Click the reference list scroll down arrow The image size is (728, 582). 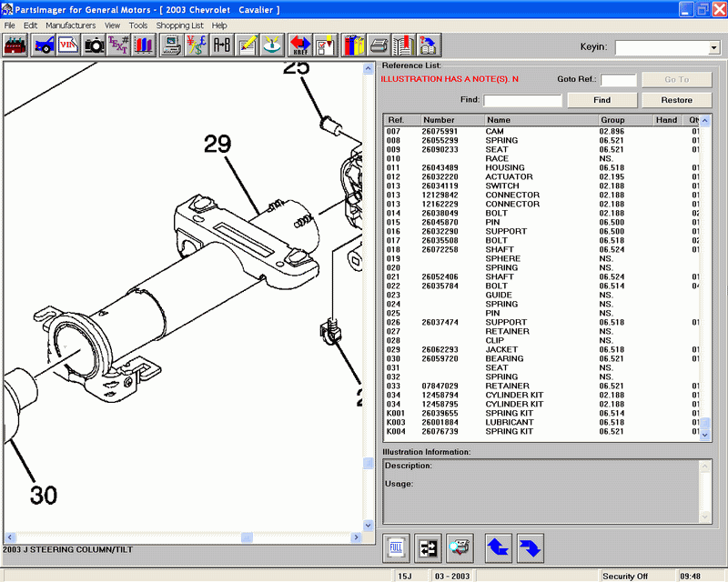click(704, 435)
